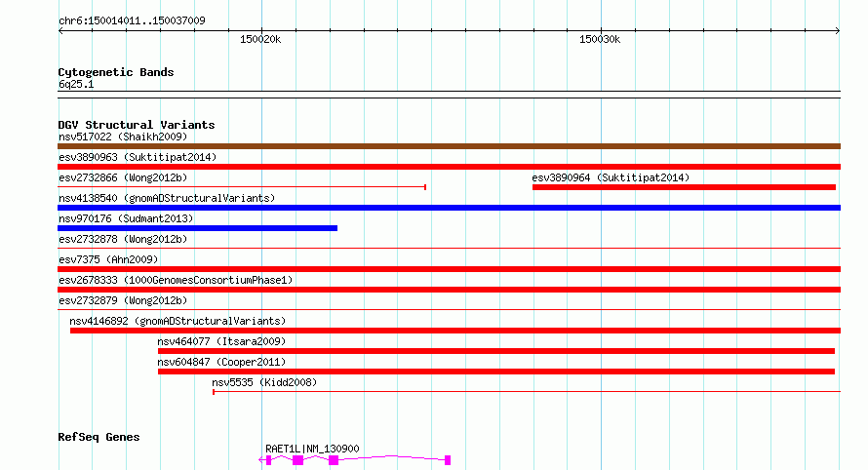The image size is (868, 470).
Task: Open the esv2732866 (Wong2012b) label
Action: coord(123,177)
